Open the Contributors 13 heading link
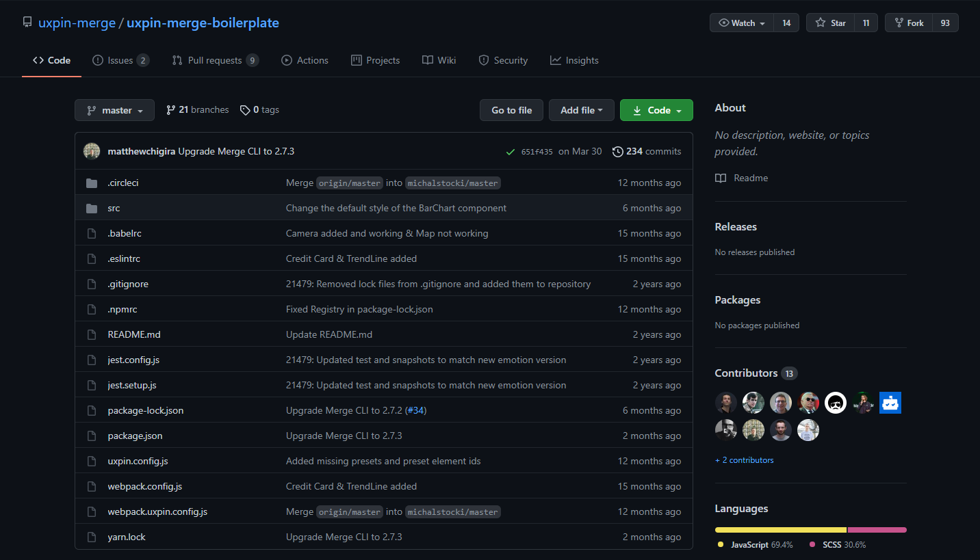980x560 pixels. point(756,373)
